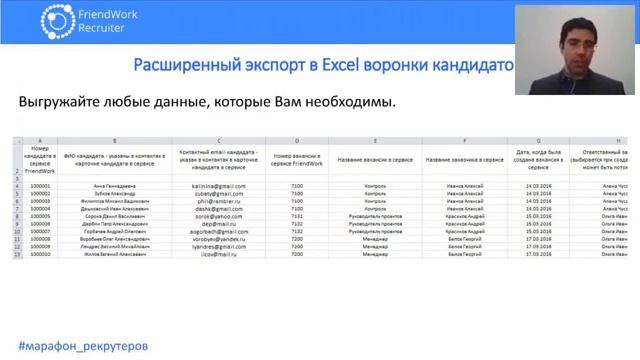Image resolution: width=640 pixels, height=360 pixels.
Task: Click email cell lyandres@gmail.com
Action: click(219, 247)
